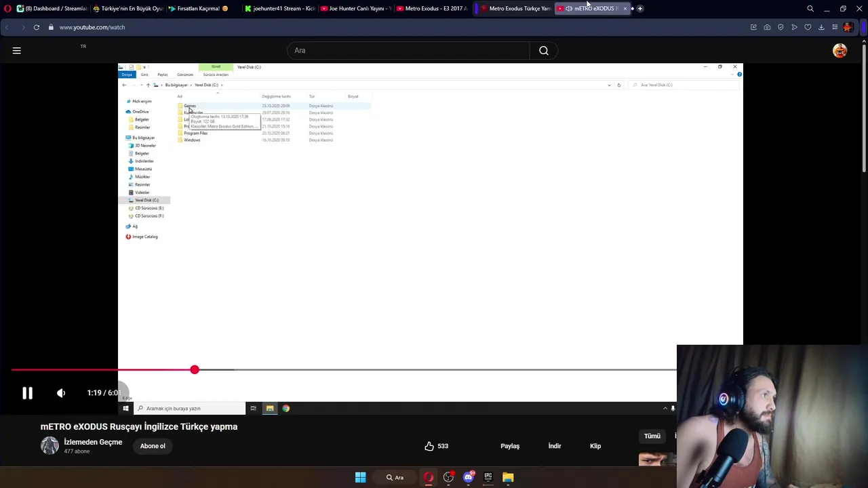Open browser tab search magnifier
The height and width of the screenshot is (488, 868).
pos(810,8)
